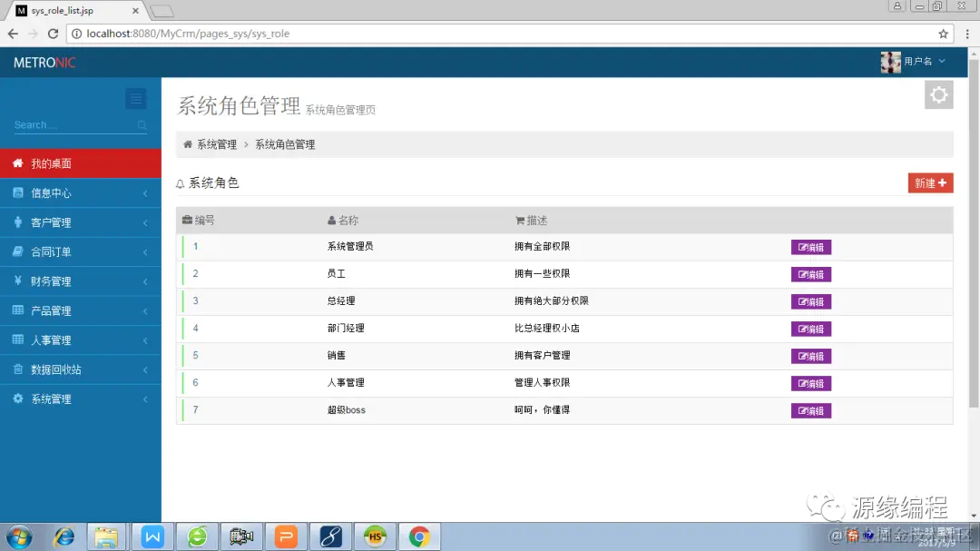The image size is (980, 551).
Task: Click the bell icon beside 系统角色
Action: [180, 182]
